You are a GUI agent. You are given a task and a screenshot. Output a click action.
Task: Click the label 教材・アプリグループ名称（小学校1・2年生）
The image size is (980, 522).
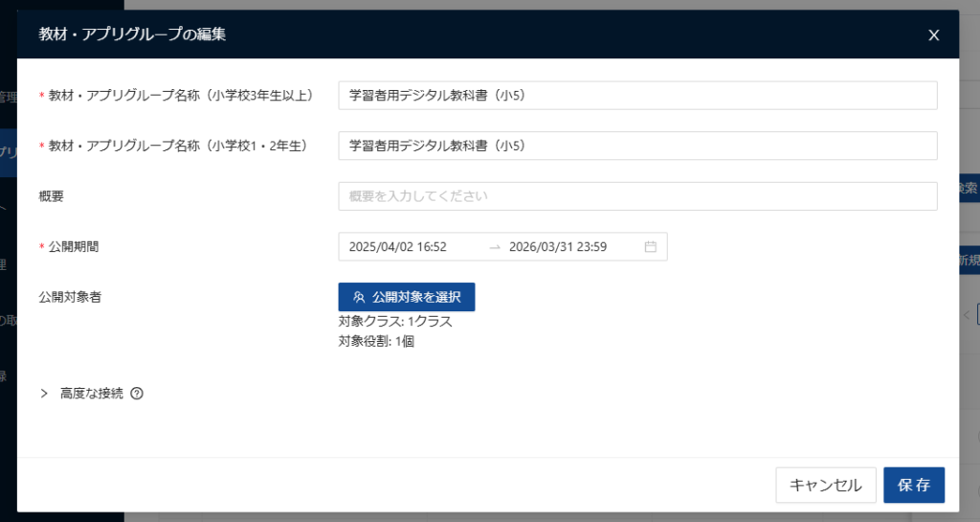click(178, 146)
